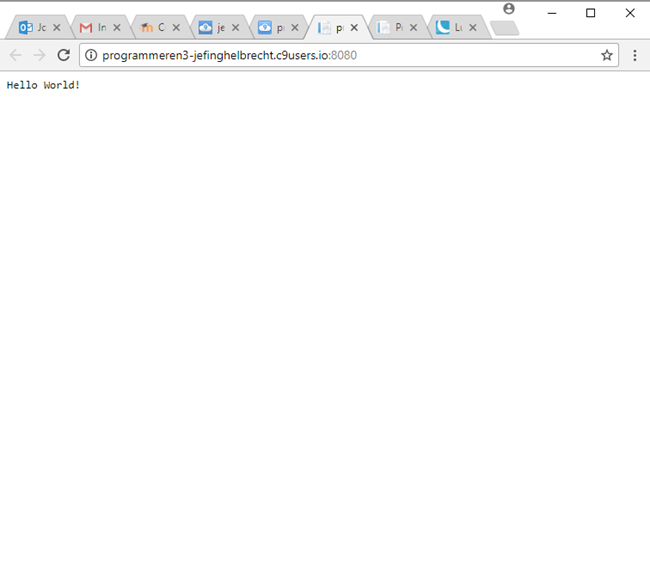The image size is (650, 581).
Task: Close the active page tab
Action: 354,28
